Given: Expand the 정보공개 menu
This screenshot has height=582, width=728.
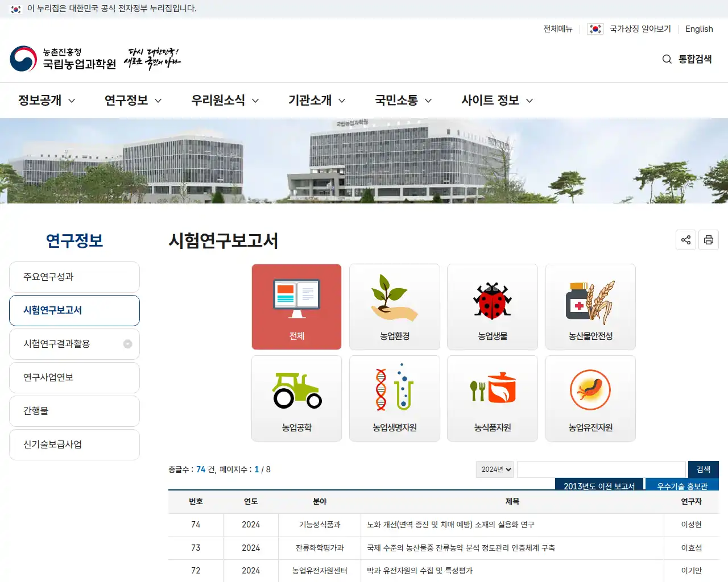Looking at the screenshot, I should point(47,101).
